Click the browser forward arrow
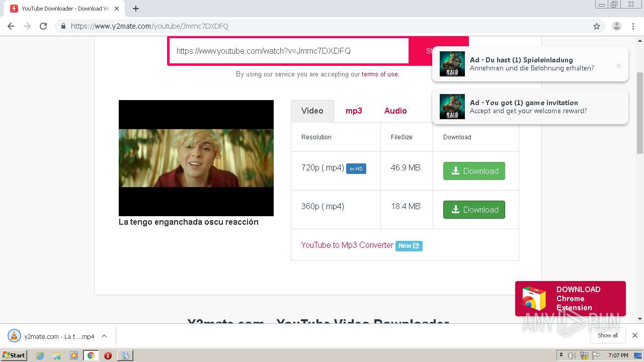This screenshot has height=362, width=644. (x=27, y=26)
